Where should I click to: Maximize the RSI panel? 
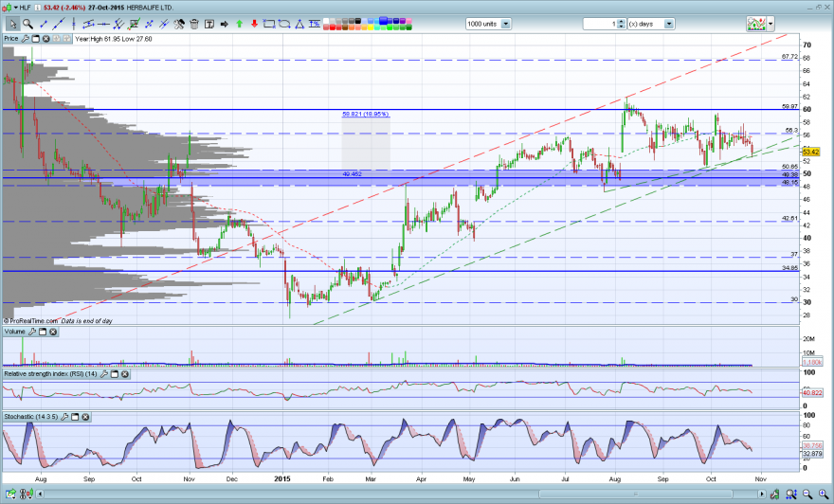point(115,374)
